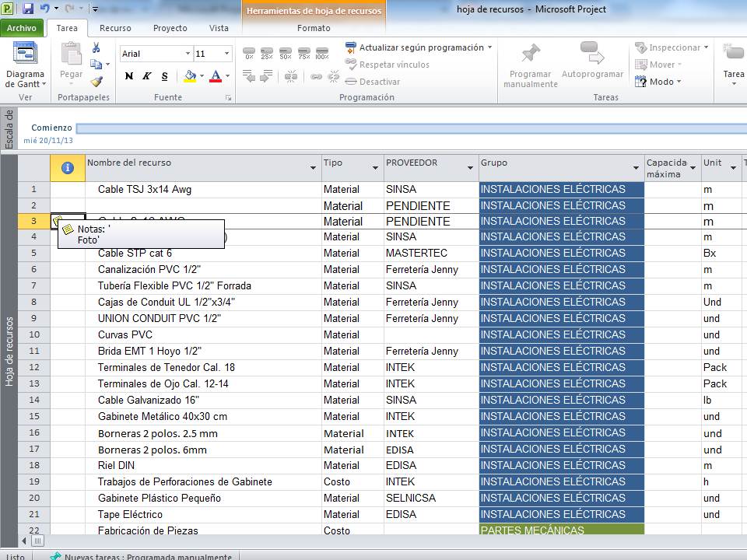
Task: Click the Autoprogramar button
Action: coord(592,61)
